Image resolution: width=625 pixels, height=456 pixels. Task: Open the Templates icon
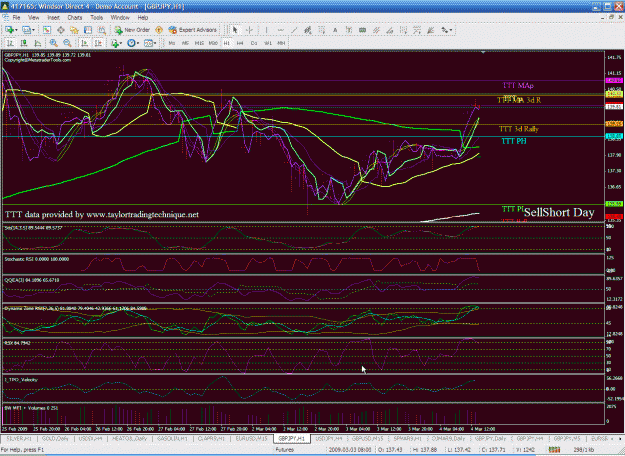148,43
